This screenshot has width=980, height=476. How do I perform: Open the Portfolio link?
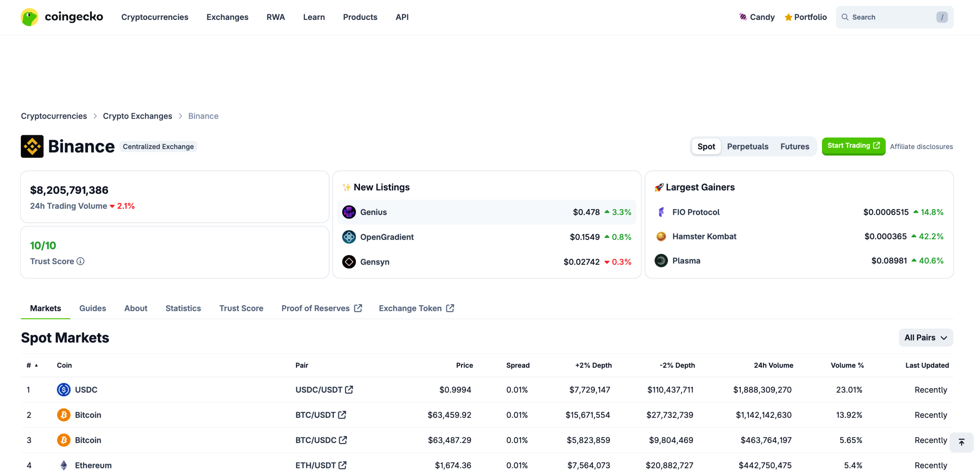pos(806,17)
